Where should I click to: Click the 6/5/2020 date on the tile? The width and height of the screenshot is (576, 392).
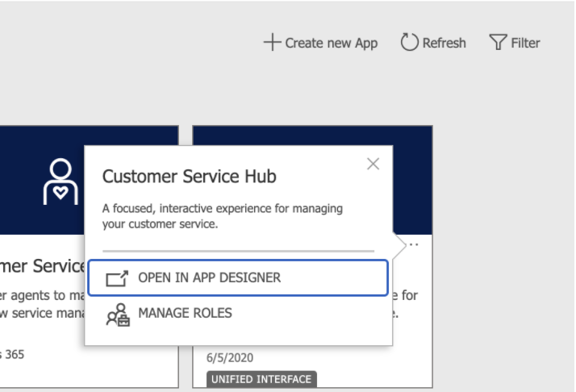point(230,357)
